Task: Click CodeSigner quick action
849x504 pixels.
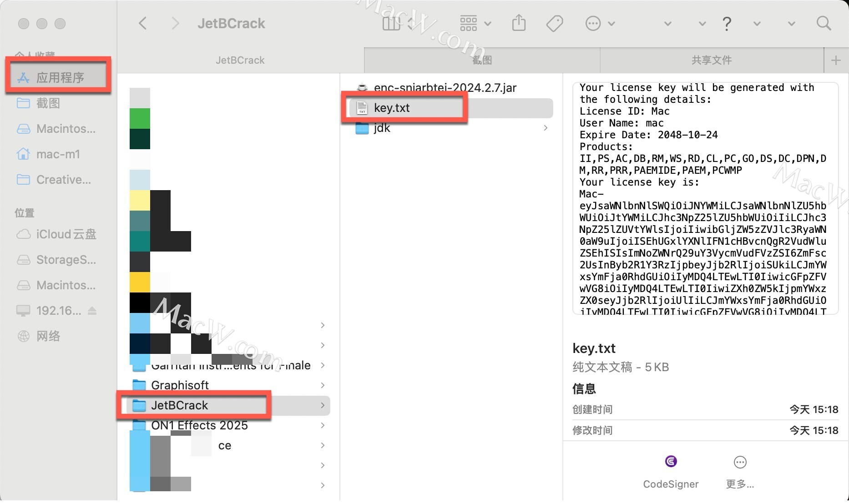Action: (671, 472)
